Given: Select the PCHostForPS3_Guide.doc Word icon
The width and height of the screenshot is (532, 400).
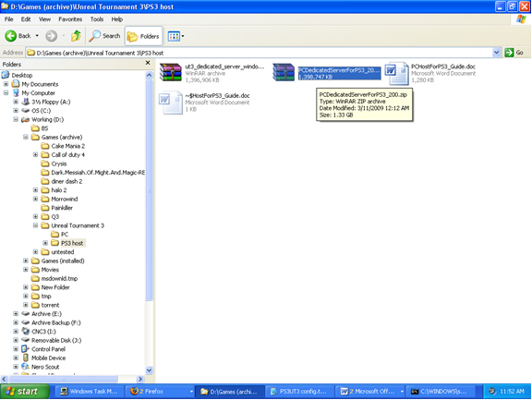Looking at the screenshot, I should click(x=396, y=73).
